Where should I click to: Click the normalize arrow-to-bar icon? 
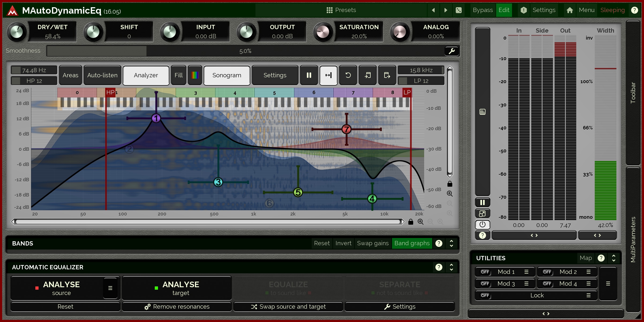[329, 75]
